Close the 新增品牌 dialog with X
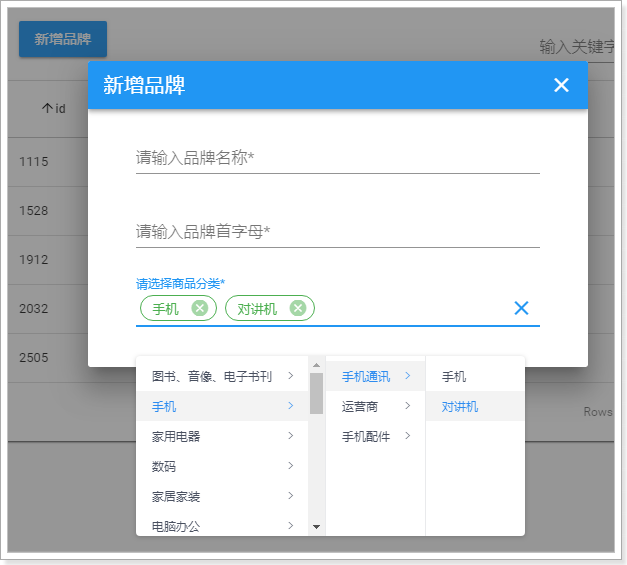 tap(561, 86)
